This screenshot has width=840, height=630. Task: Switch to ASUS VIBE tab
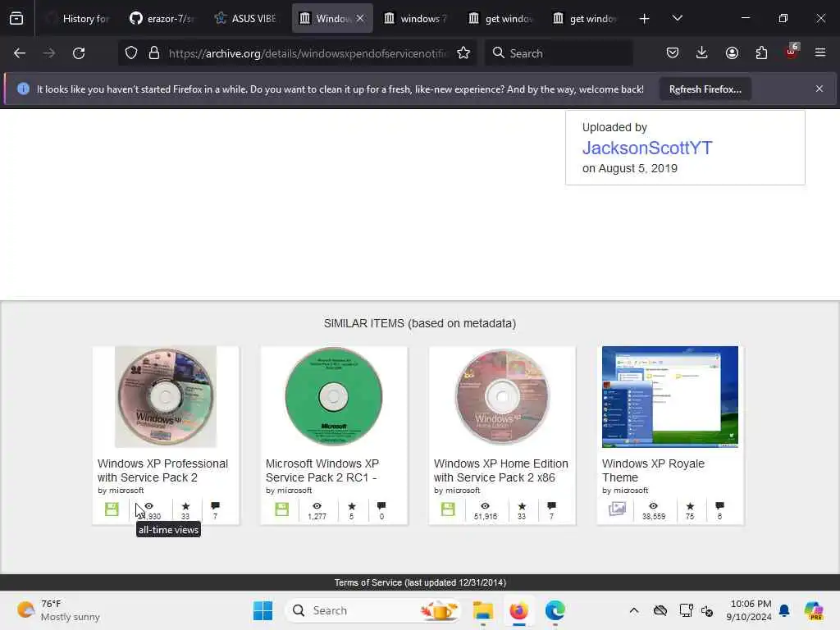(x=246, y=19)
